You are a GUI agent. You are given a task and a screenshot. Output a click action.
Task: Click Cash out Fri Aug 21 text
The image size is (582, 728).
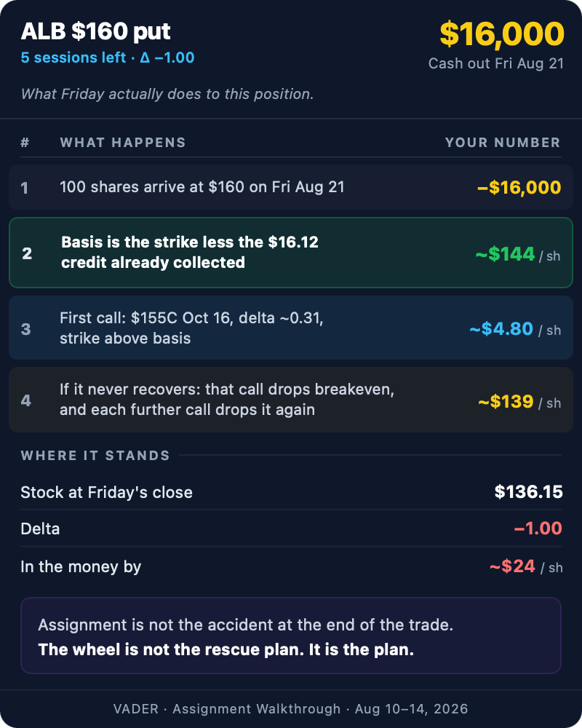[x=495, y=63]
